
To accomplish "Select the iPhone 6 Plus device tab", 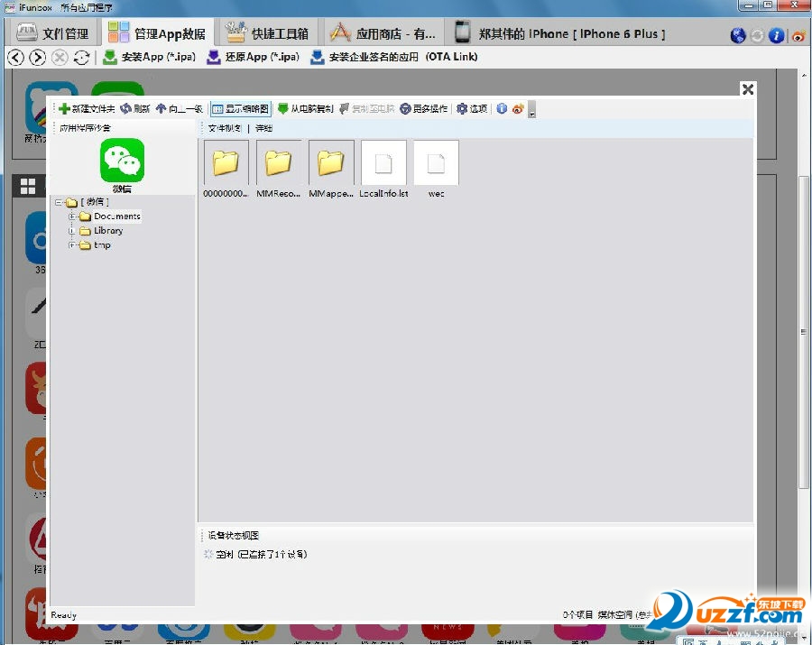I will point(559,33).
